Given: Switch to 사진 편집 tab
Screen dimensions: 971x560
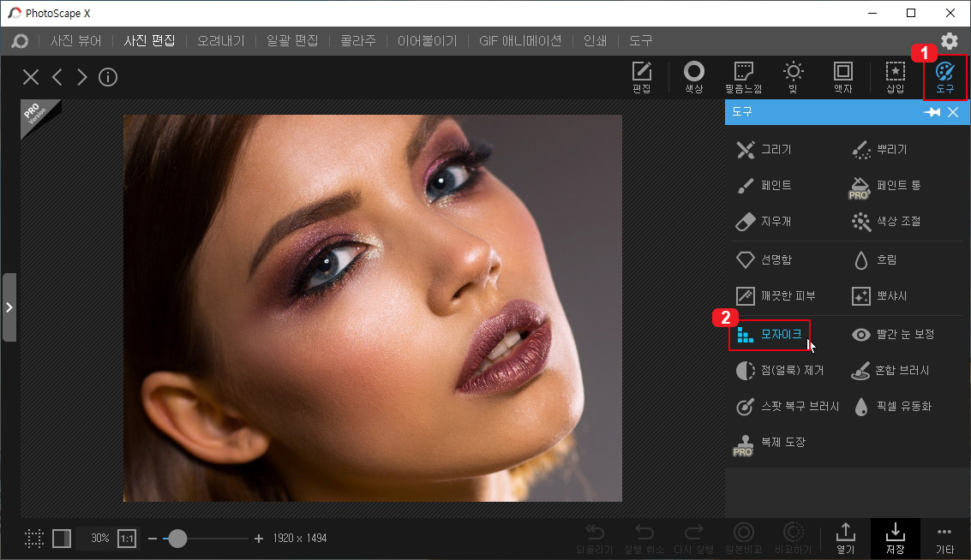Looking at the screenshot, I should (149, 41).
